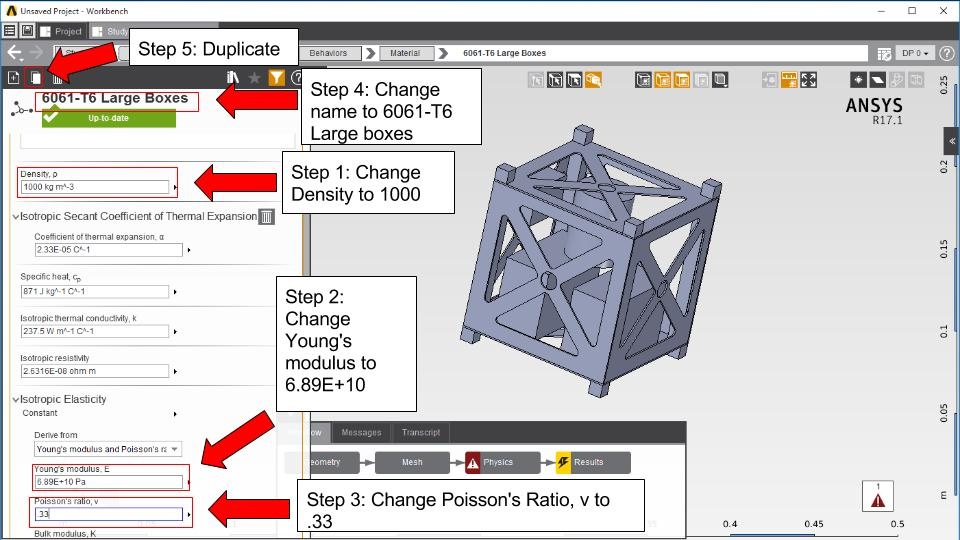Click the Duplicate material icon
The width and height of the screenshot is (960, 540).
pos(36,78)
